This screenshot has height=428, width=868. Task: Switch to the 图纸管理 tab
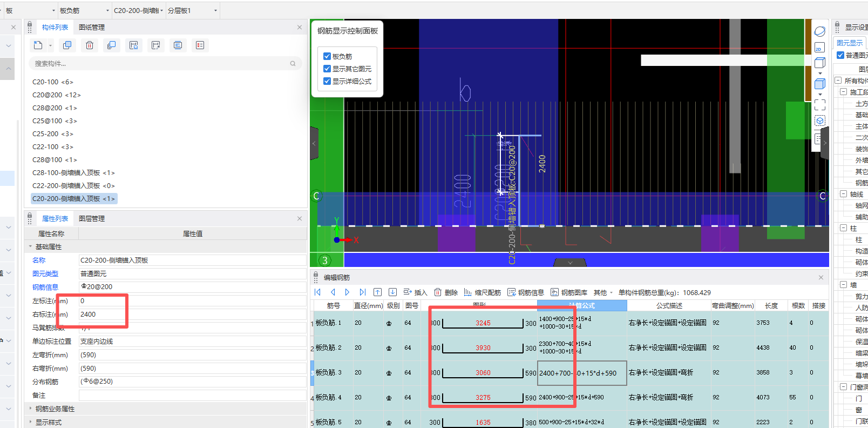[x=92, y=27]
